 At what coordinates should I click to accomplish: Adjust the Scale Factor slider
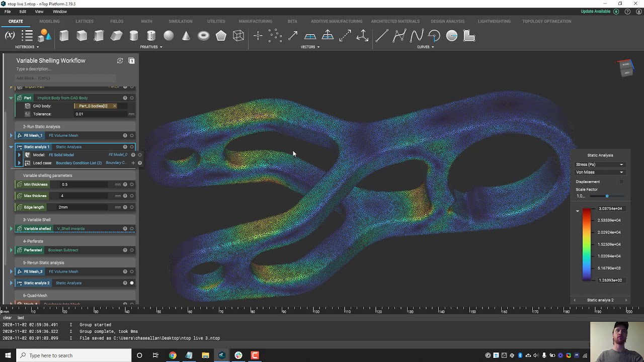click(607, 196)
